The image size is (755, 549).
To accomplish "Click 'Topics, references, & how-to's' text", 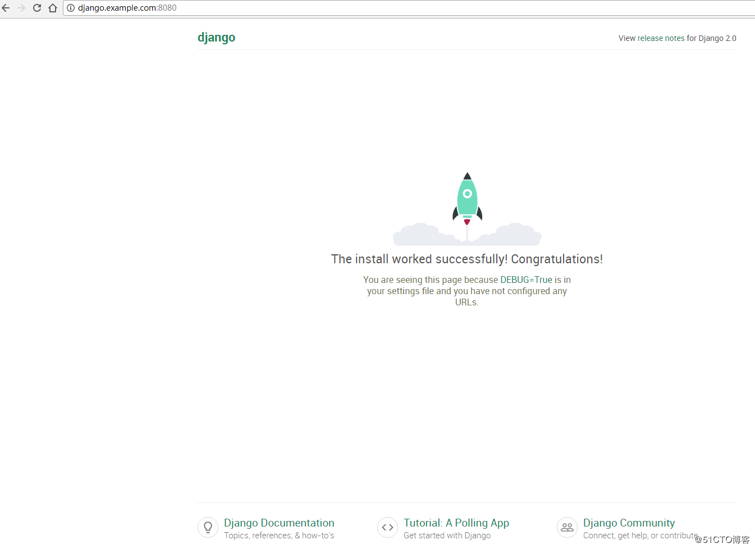I will pyautogui.click(x=279, y=536).
